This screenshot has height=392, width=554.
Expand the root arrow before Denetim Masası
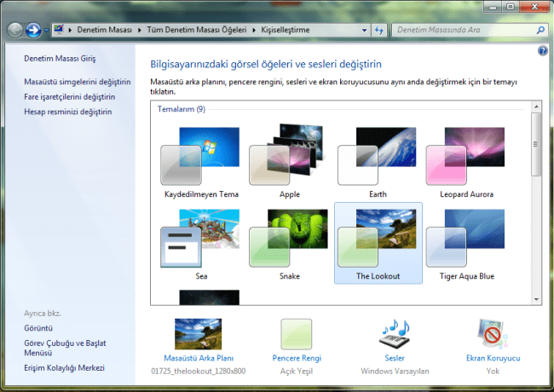point(70,31)
